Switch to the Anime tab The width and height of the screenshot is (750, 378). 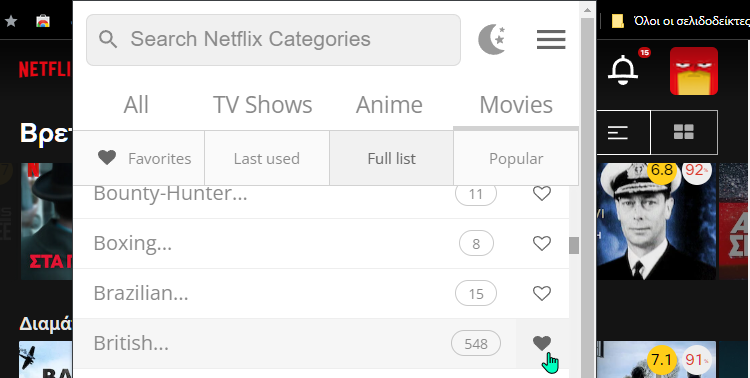[x=389, y=105]
